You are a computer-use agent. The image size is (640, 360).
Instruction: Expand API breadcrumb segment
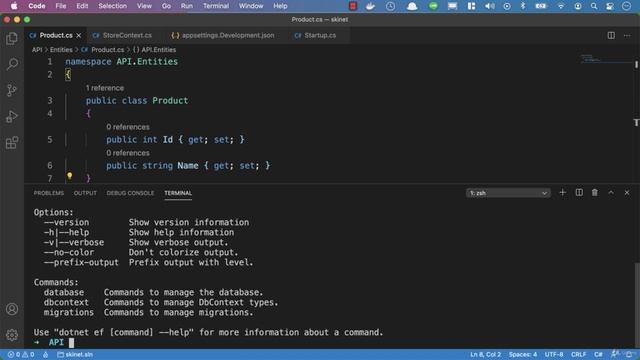click(x=37, y=49)
